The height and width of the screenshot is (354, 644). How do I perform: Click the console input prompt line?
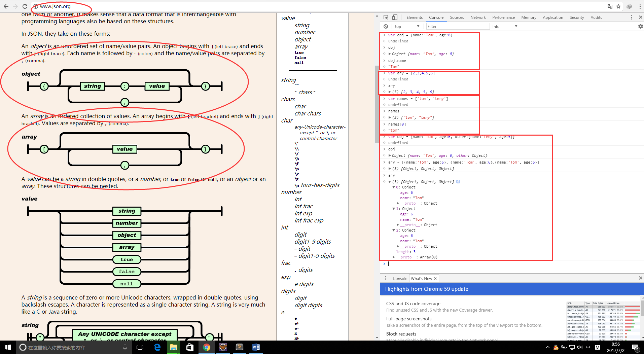point(511,264)
